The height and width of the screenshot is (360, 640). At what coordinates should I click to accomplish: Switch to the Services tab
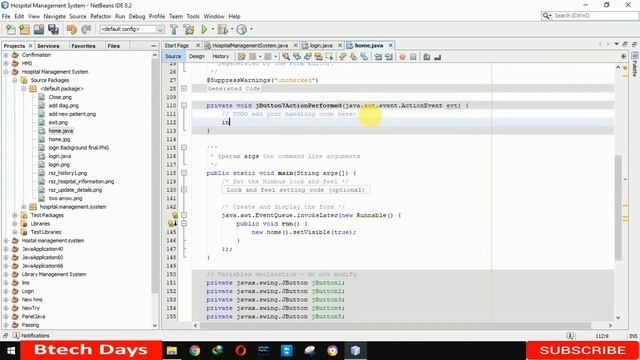click(x=48, y=46)
